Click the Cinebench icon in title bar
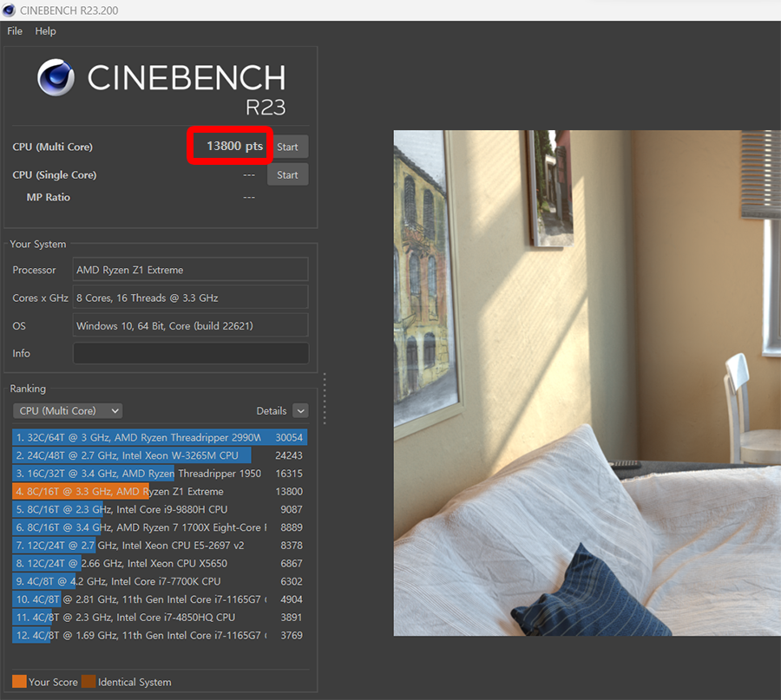 click(9, 10)
